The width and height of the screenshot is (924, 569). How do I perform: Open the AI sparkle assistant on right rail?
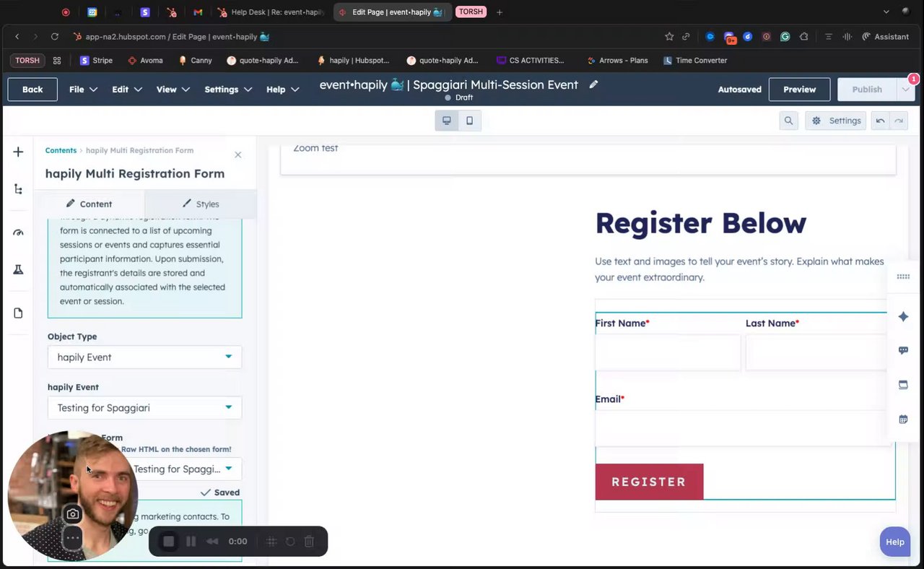pyautogui.click(x=903, y=316)
